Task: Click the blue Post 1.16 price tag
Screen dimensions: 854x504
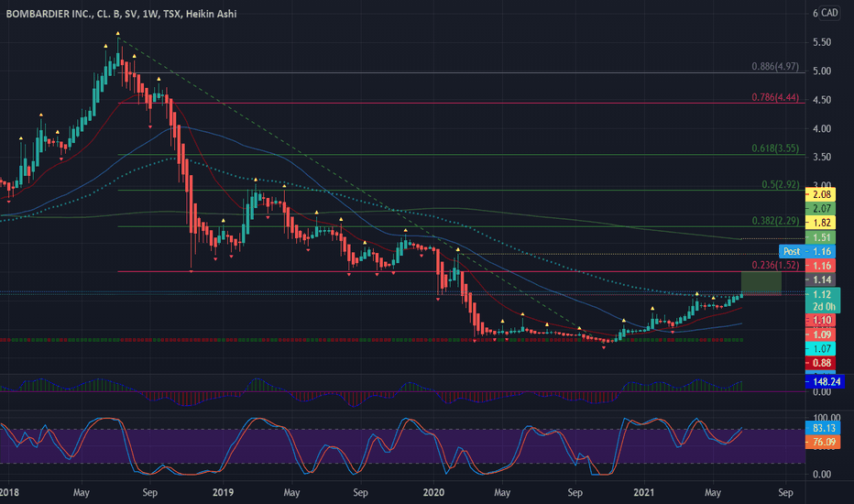Action: pos(807,251)
